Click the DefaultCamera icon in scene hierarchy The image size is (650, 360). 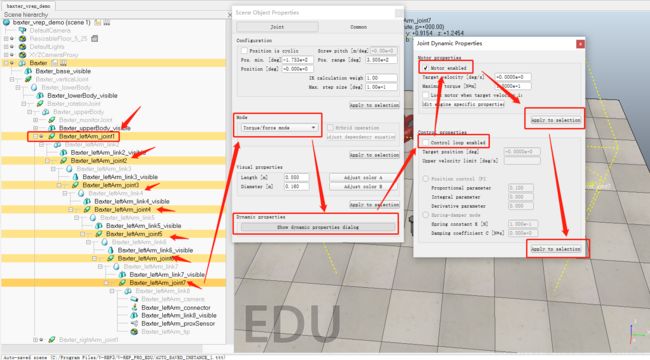tap(22, 30)
